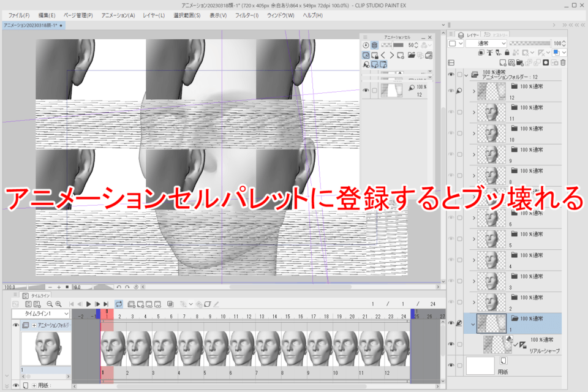The height and width of the screenshot is (392, 588).
Task: Zoom out the canvas with the minus button
Action: coord(50,287)
